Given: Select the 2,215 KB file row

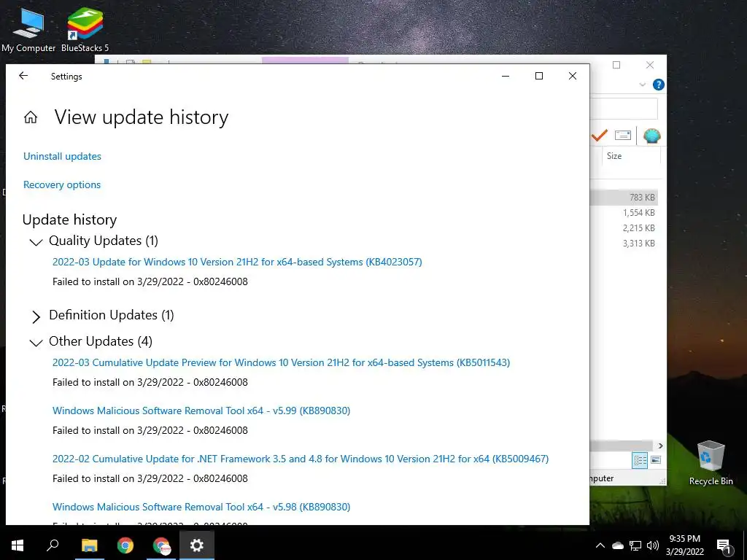Looking at the screenshot, I should (x=624, y=227).
